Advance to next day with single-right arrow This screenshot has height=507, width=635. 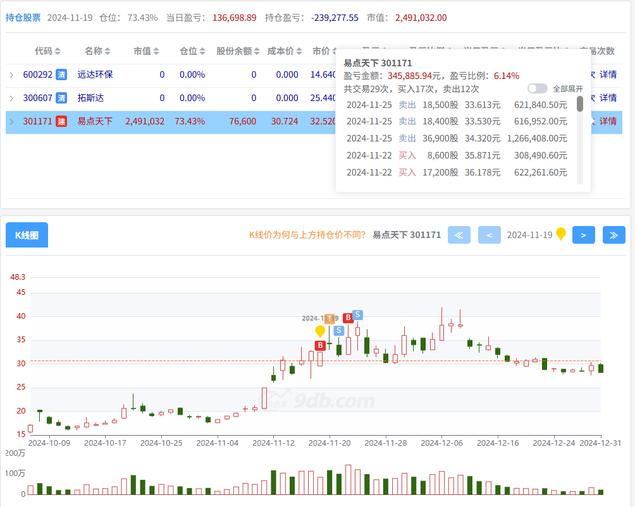click(x=584, y=235)
